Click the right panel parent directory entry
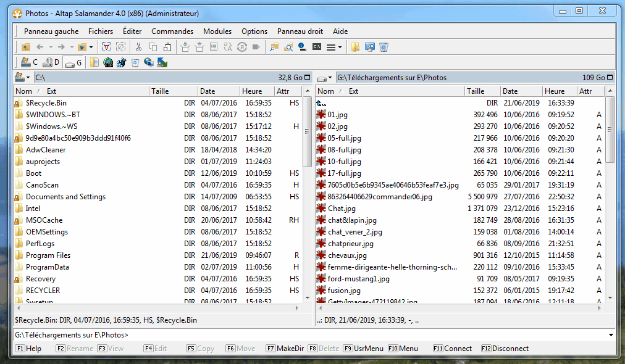625x364 pixels. point(321,103)
